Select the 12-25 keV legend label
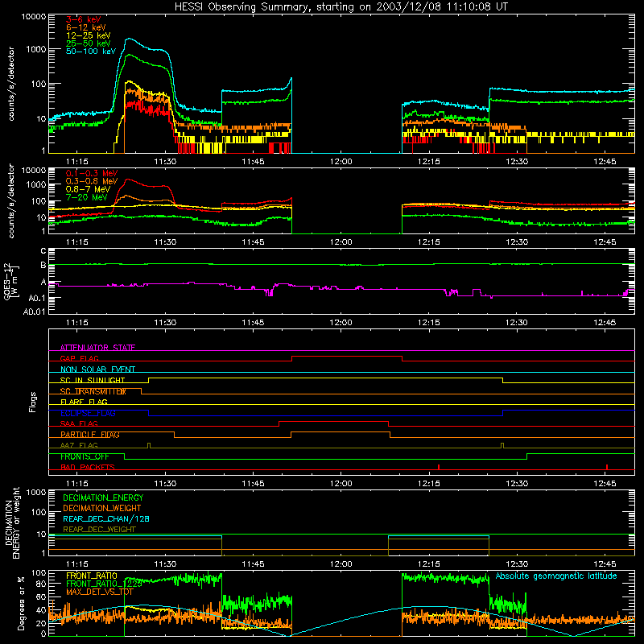644x644 pixels. [x=89, y=35]
